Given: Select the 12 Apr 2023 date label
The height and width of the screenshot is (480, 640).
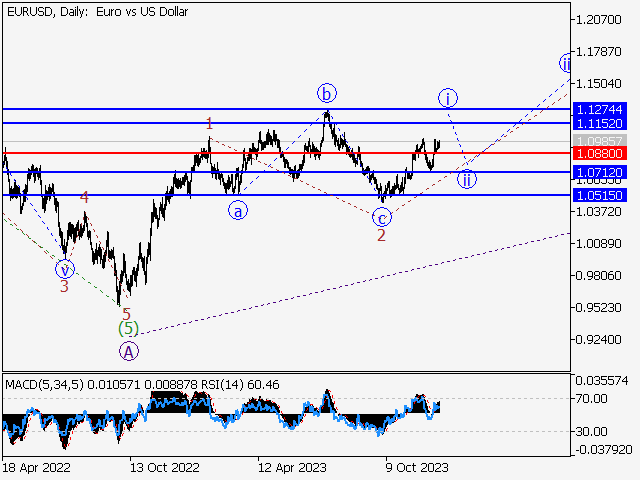Looking at the screenshot, I should (289, 466).
